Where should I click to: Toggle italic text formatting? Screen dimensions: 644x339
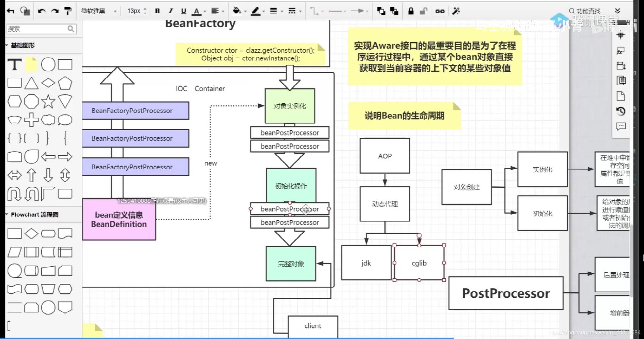pyautogui.click(x=170, y=11)
